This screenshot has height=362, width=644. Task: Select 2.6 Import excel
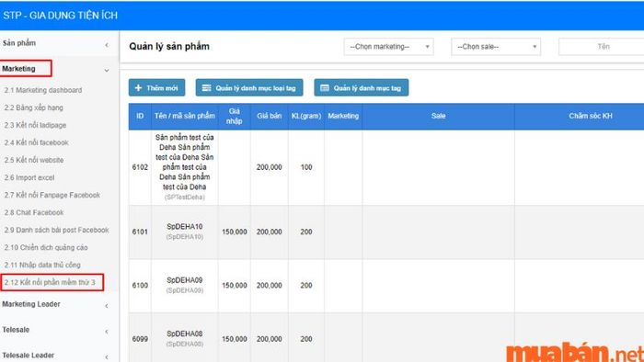tap(29, 177)
